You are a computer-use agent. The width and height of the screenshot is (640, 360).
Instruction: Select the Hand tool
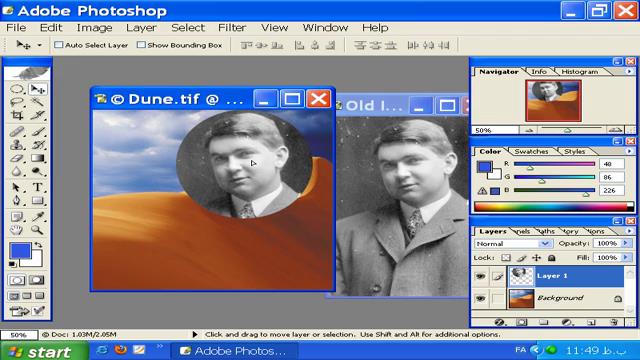[x=17, y=230]
